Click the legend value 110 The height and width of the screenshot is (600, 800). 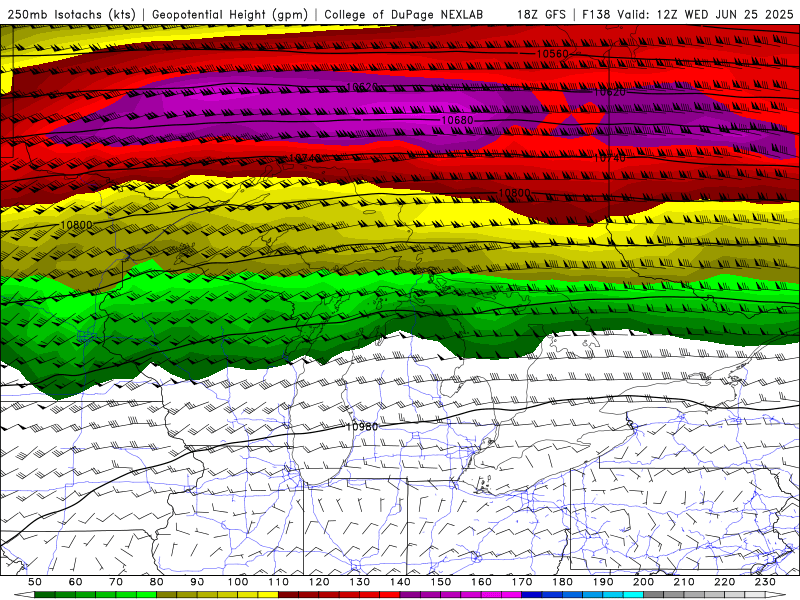(278, 582)
